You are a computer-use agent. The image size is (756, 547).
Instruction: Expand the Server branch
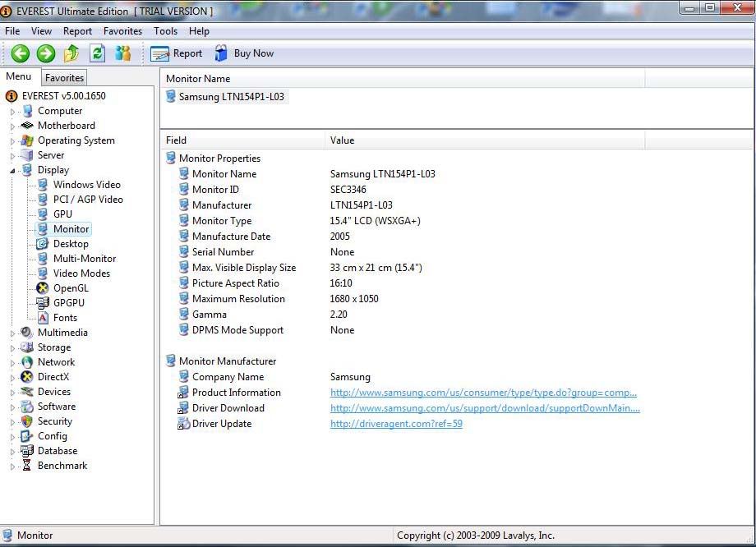[12, 156]
